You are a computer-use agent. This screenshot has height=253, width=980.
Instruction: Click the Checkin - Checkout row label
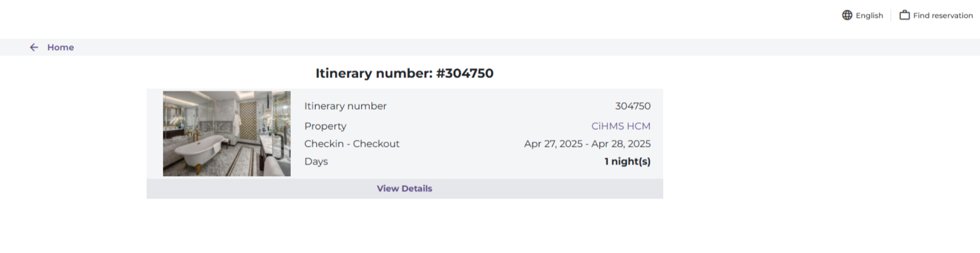point(352,144)
